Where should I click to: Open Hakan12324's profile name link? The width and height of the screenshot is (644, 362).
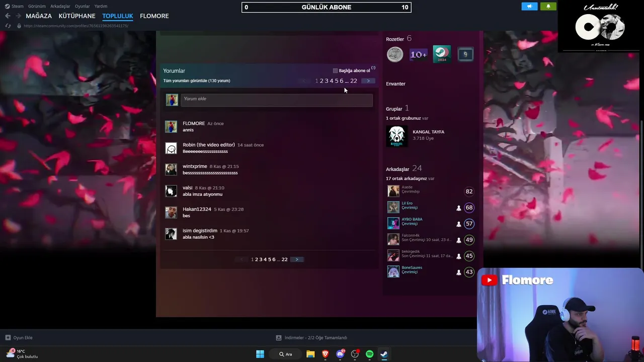tap(197, 209)
